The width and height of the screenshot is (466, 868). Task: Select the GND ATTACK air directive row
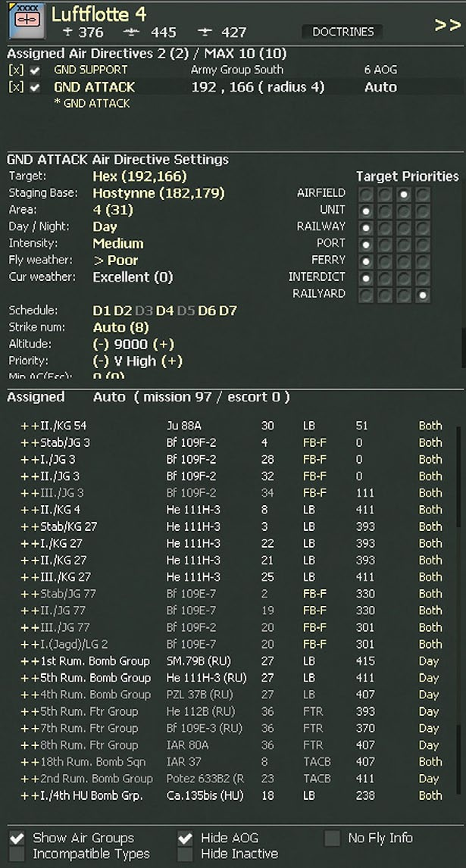click(x=94, y=87)
